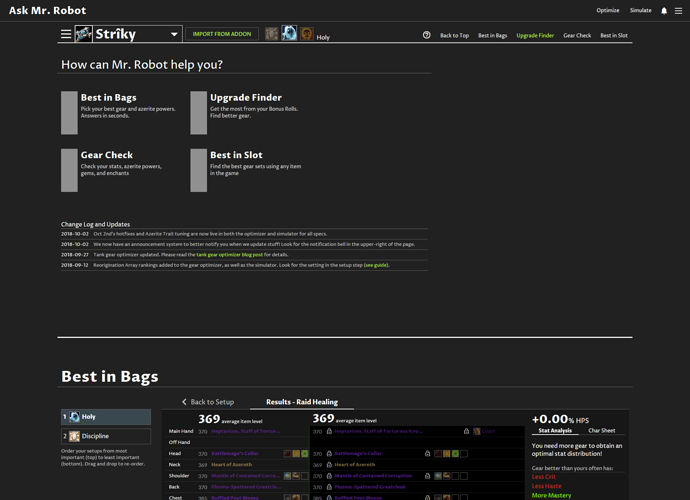Switch to the Stat Analysis tab
Image resolution: width=690 pixels, height=500 pixels.
click(555, 430)
